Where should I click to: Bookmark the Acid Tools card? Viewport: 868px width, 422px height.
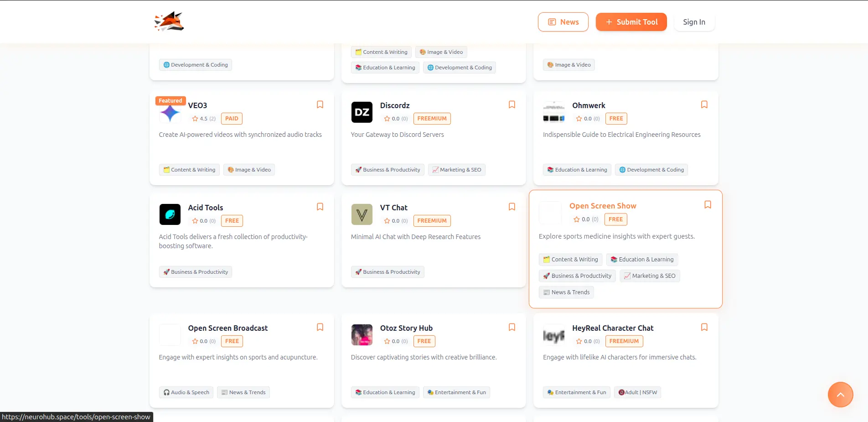pos(320,207)
